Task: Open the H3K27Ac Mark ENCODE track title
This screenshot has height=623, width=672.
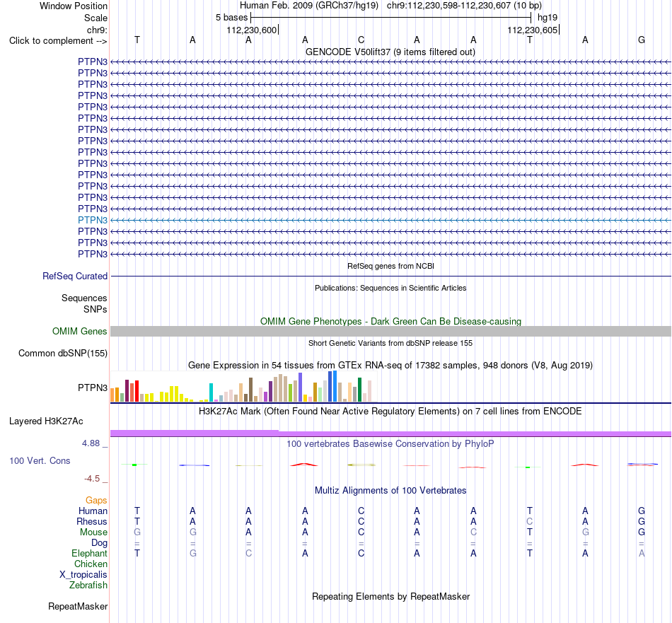Action: pyautogui.click(x=390, y=412)
